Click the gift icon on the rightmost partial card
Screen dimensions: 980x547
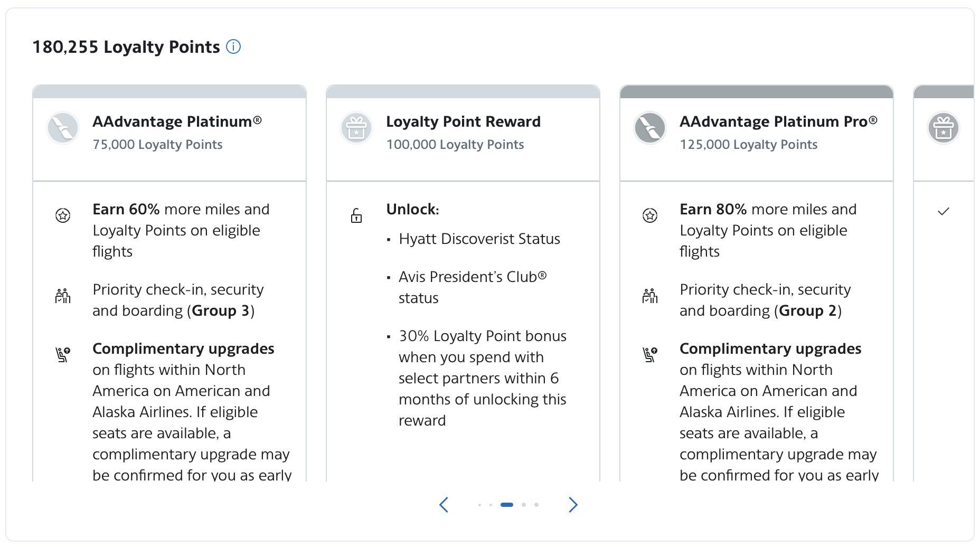point(944,128)
